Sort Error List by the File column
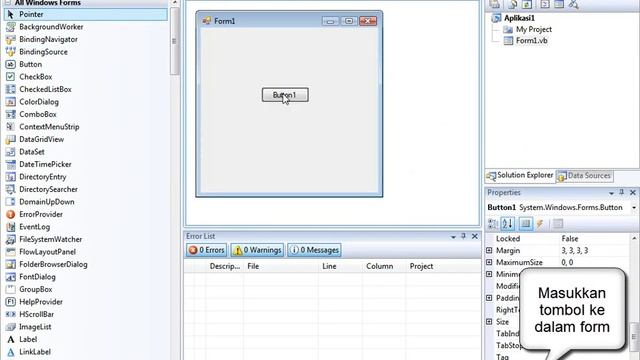 (x=281, y=266)
